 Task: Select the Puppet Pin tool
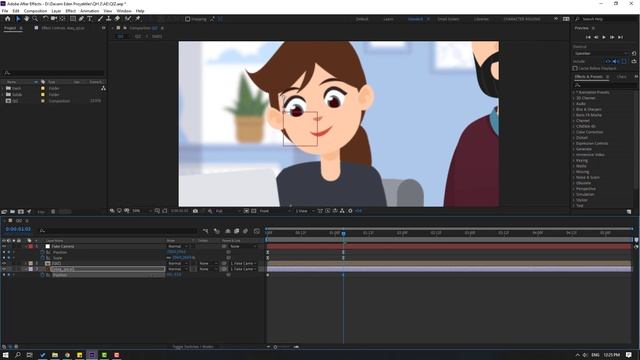(138, 19)
